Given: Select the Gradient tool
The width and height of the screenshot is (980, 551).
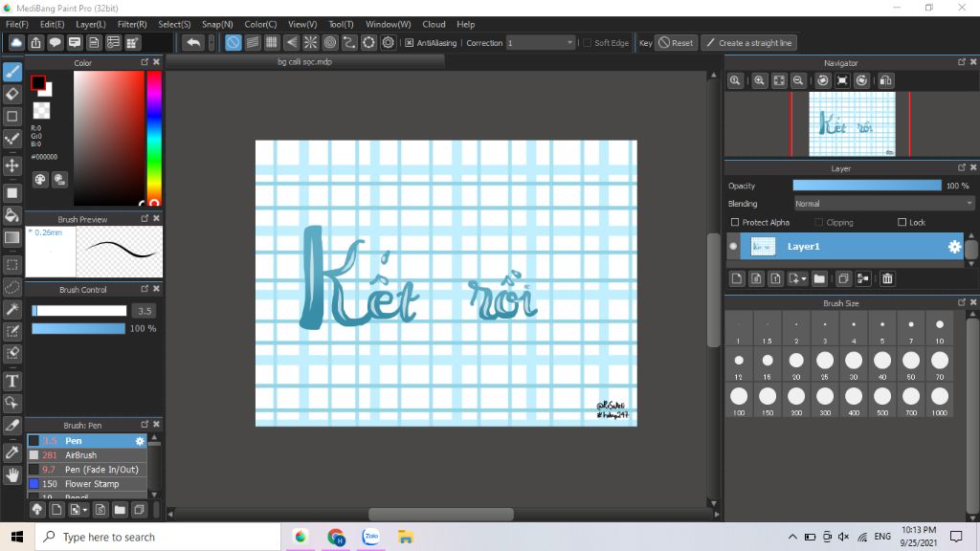Looking at the screenshot, I should (11, 238).
